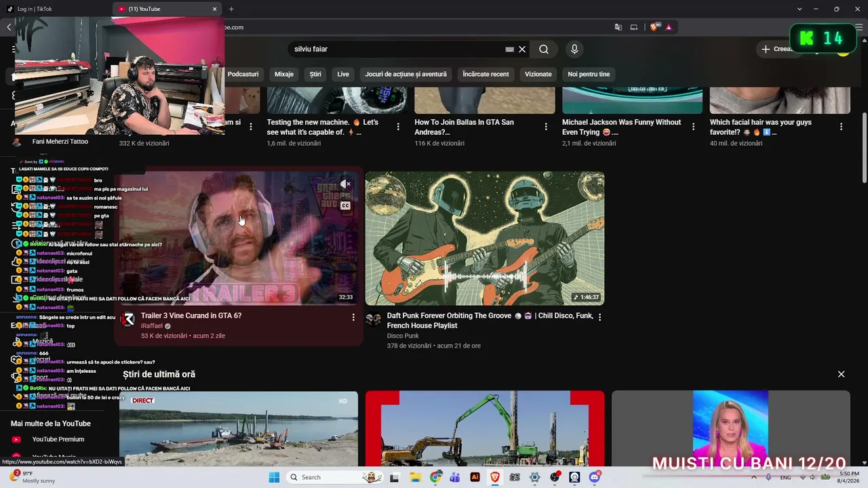Open more options for Daft Punk video
The image size is (868, 488).
click(599, 317)
